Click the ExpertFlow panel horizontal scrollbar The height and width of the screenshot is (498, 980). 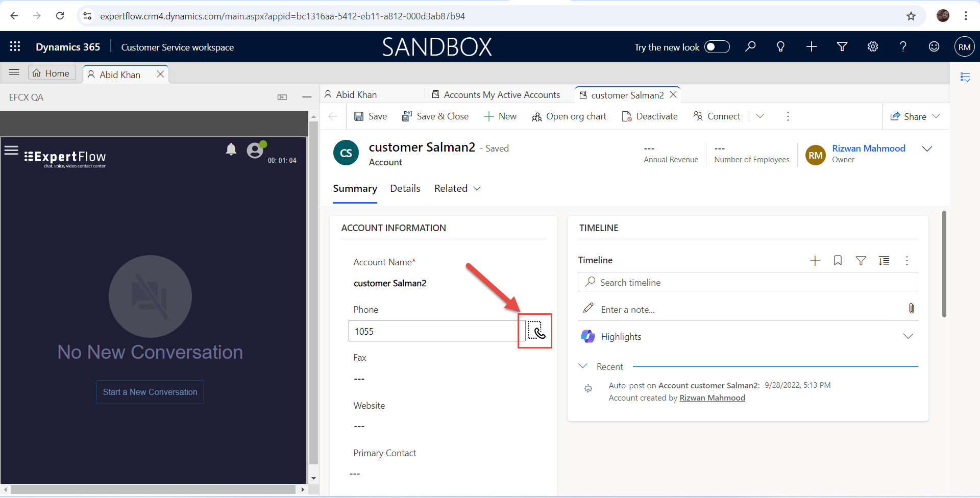coord(153,490)
